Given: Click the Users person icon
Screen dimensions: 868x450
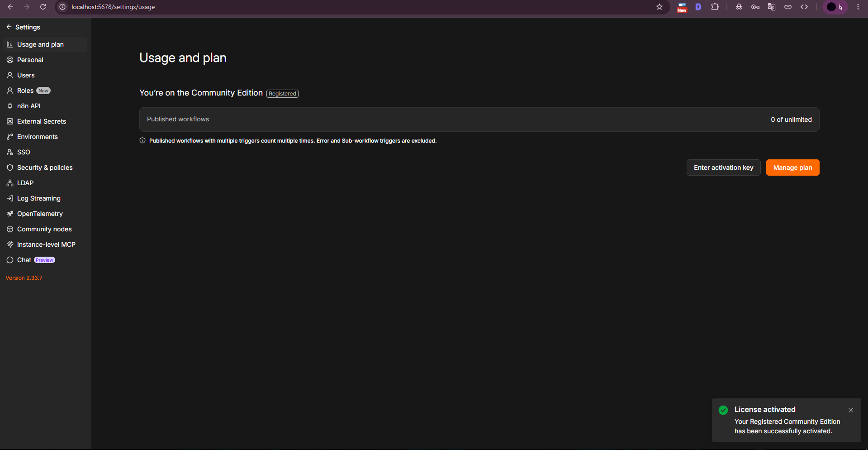Looking at the screenshot, I should point(10,75).
